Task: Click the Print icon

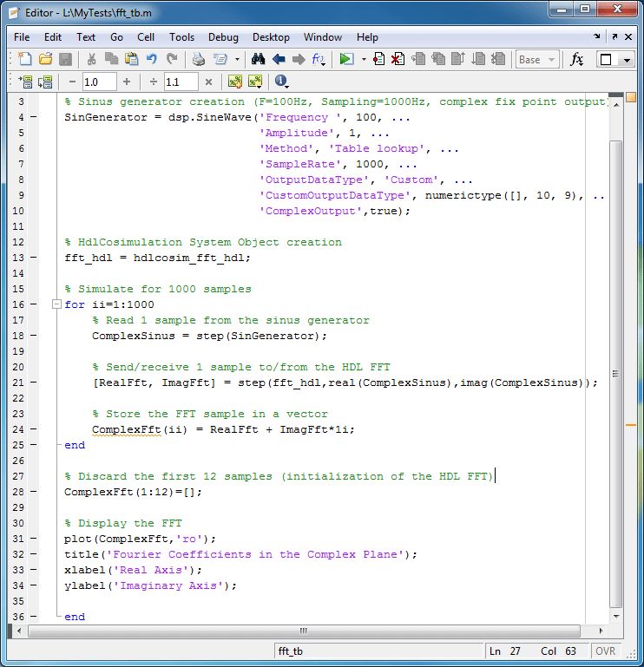Action: pyautogui.click(x=199, y=59)
